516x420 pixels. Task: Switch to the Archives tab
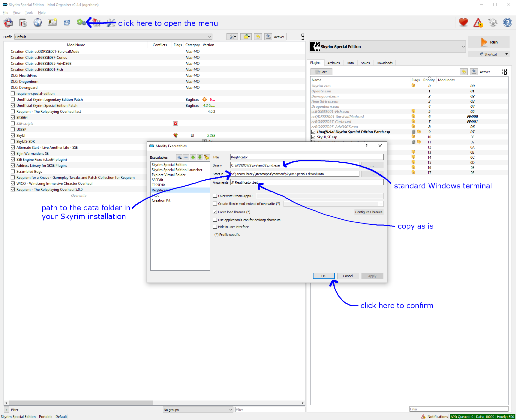coord(334,63)
